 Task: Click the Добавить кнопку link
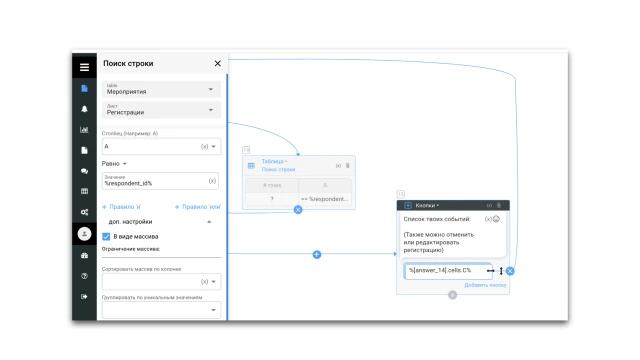click(485, 285)
